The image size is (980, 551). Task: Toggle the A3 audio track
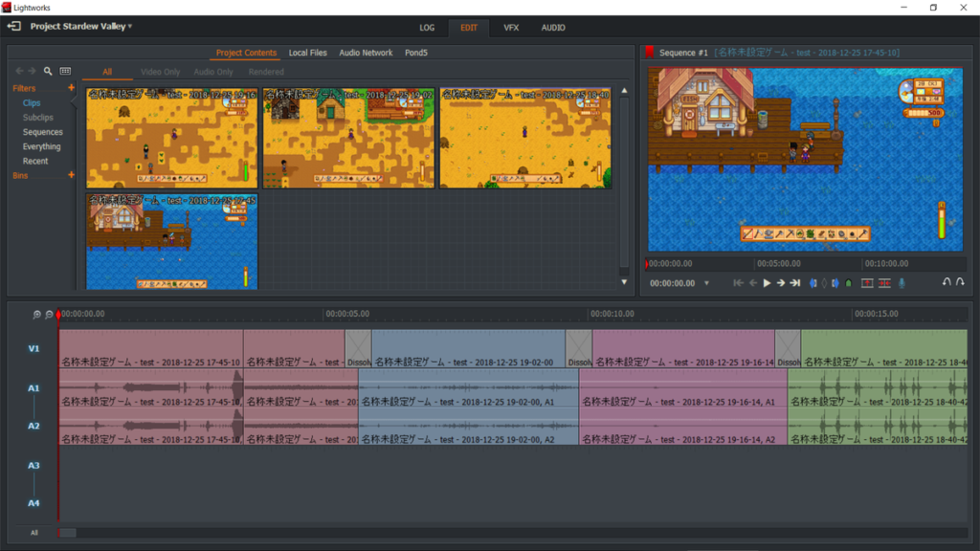[33, 466]
